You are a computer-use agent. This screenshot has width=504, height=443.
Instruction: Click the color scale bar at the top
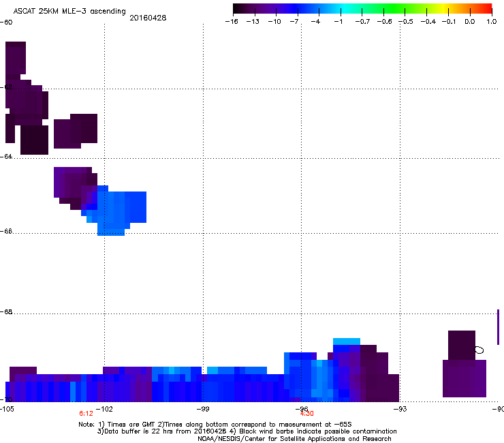[362, 9]
